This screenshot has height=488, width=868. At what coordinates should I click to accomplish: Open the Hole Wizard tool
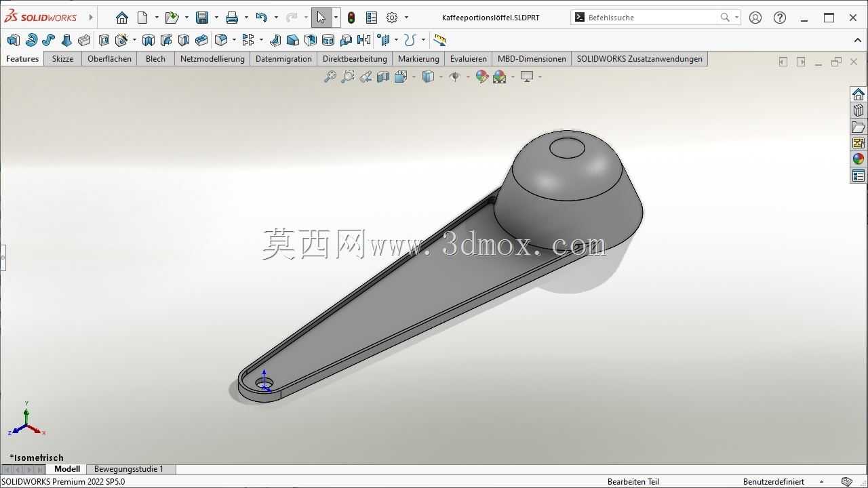tap(122, 40)
